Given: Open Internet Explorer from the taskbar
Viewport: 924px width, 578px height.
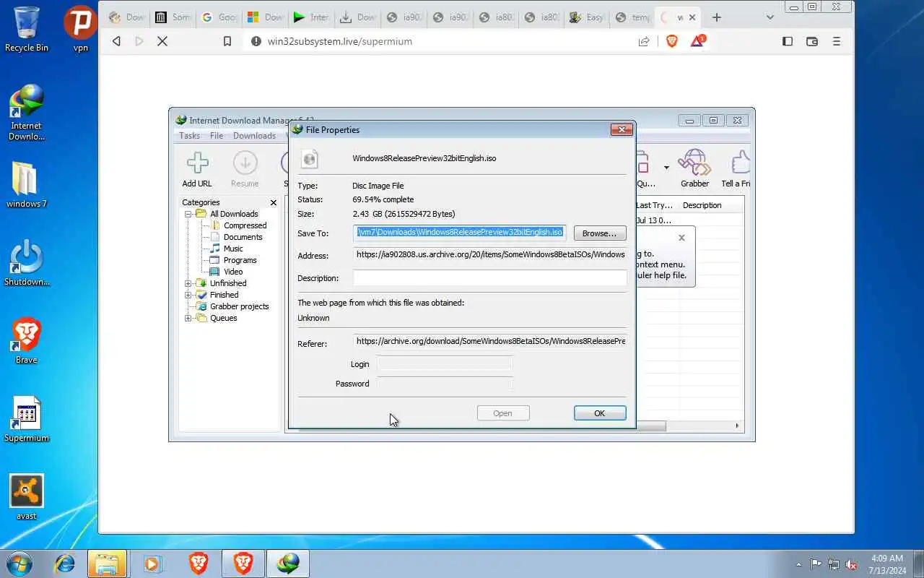Looking at the screenshot, I should click(x=64, y=564).
